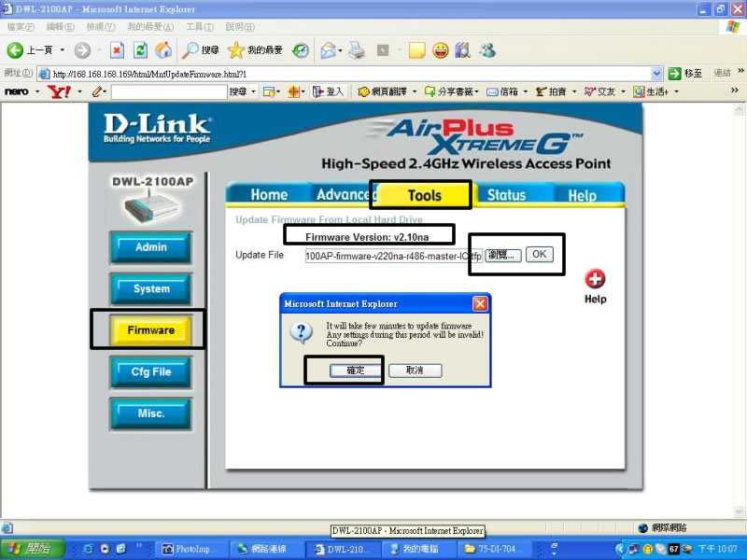The image size is (747, 560).
Task: Expand the Mail icon dropdown arrow
Action: pyautogui.click(x=340, y=50)
